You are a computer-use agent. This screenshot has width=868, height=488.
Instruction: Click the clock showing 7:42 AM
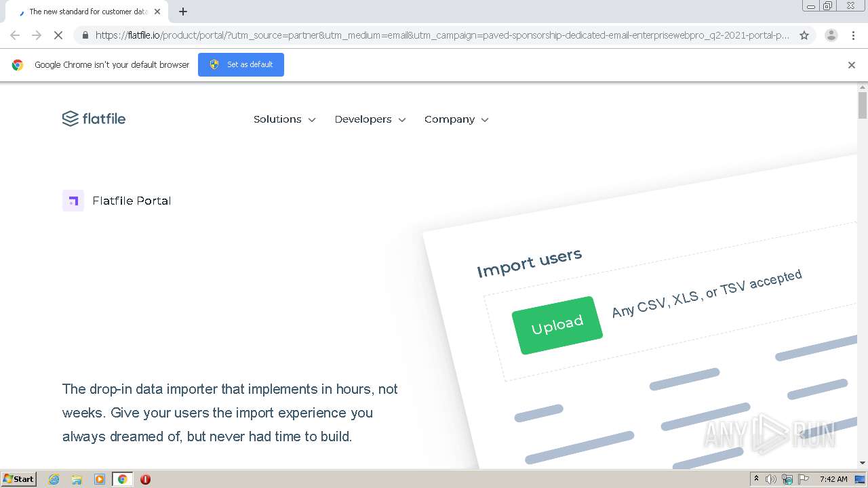[833, 479]
